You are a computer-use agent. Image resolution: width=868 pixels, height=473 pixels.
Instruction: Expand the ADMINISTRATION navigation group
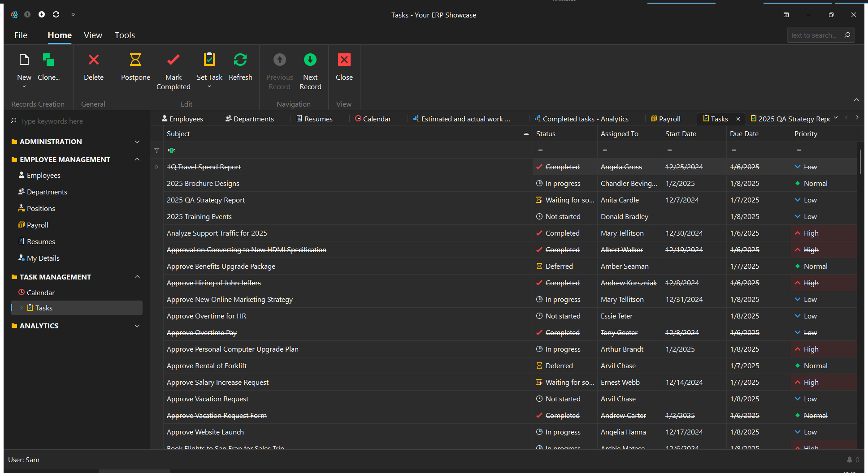[x=137, y=142]
